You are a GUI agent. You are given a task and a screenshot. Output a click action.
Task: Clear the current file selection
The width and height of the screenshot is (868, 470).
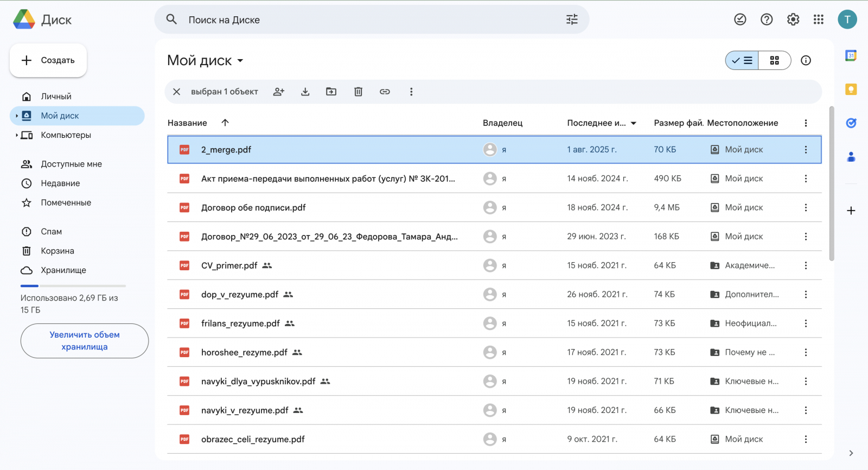176,92
